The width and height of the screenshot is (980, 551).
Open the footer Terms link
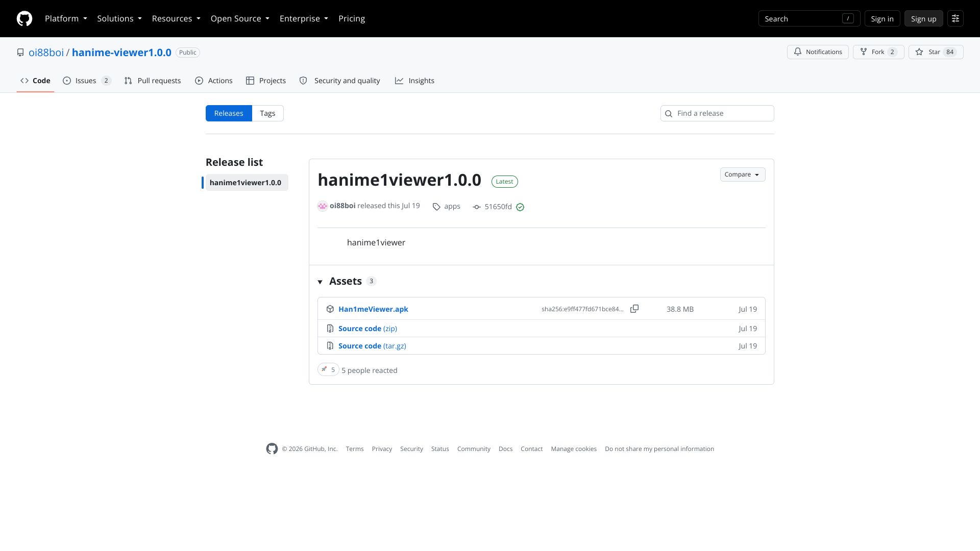click(355, 449)
